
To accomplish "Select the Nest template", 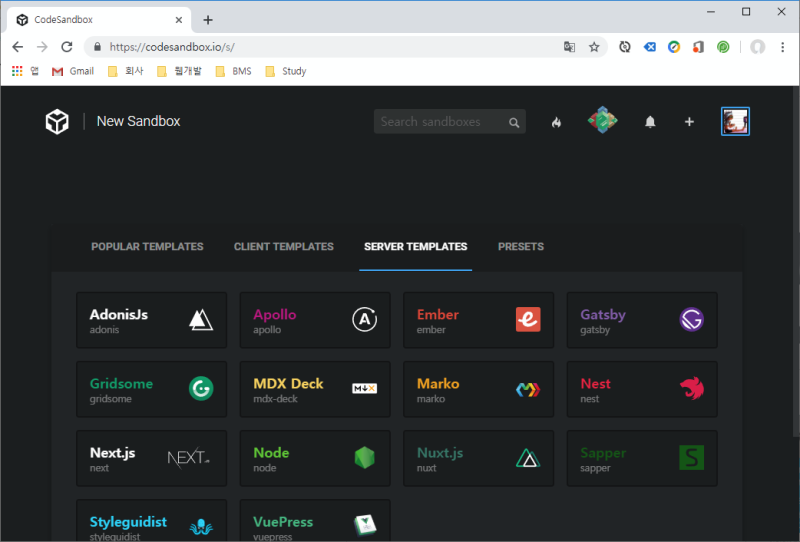I will click(642, 389).
